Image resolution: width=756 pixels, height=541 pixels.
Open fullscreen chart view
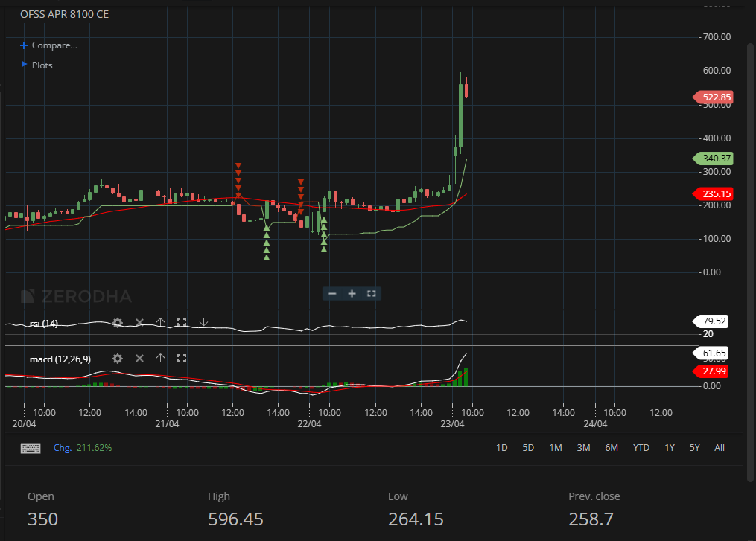[371, 293]
